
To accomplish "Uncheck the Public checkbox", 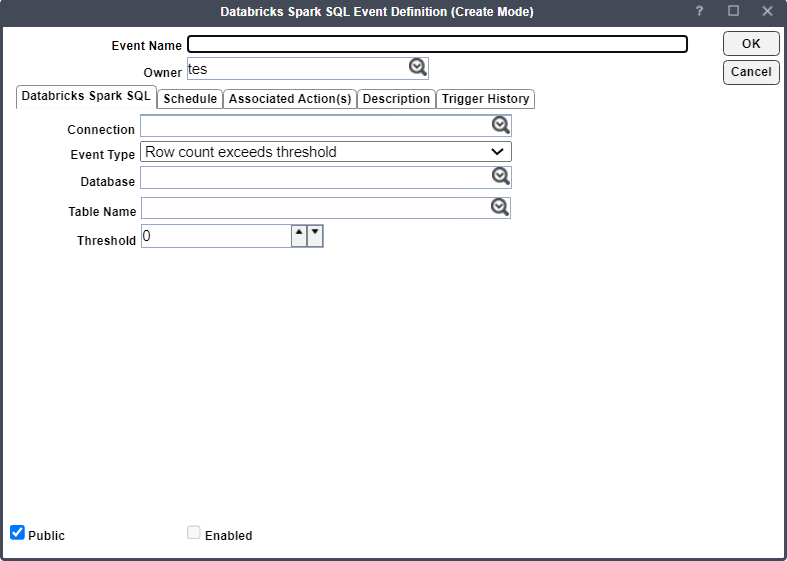I will [18, 532].
